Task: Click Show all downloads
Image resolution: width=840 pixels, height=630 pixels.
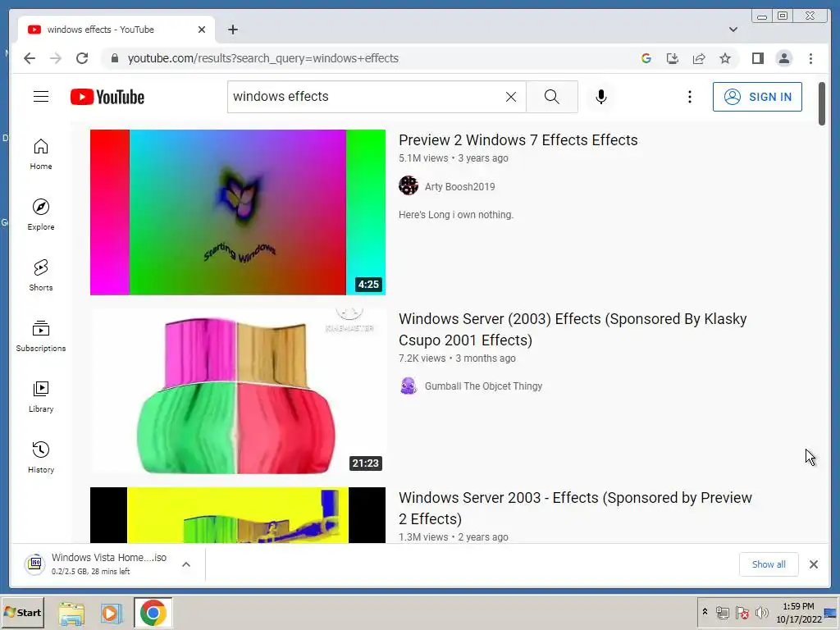Action: click(769, 564)
